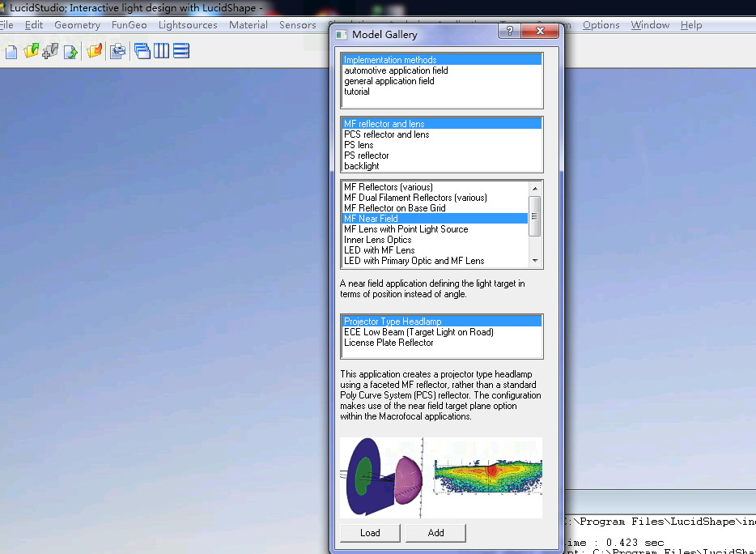
Task: Select 'PCS reflector and lens' entry
Action: [x=442, y=134]
